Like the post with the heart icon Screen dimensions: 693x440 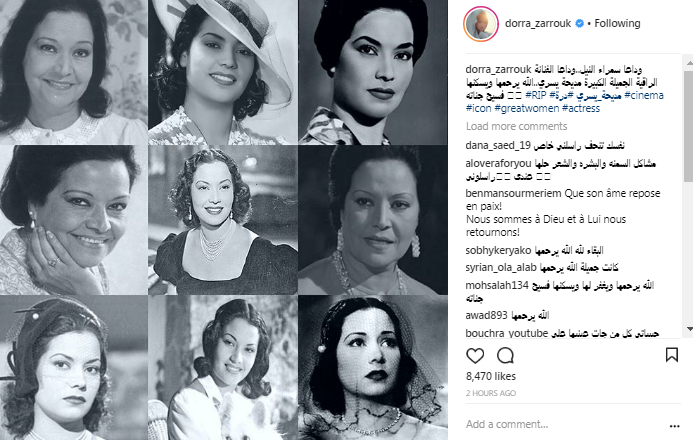click(475, 355)
